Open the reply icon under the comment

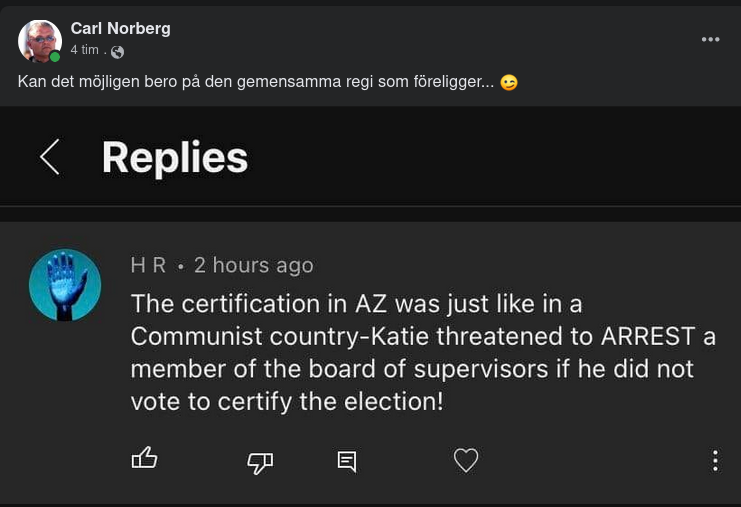pyautogui.click(x=347, y=461)
